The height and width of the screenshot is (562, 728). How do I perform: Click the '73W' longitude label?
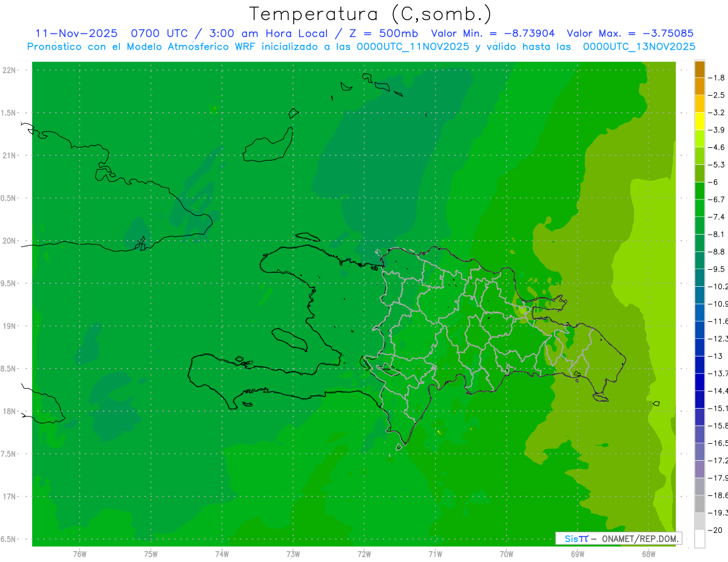tap(293, 554)
